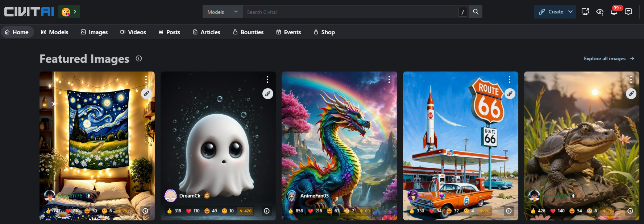Open three-dot menu on rainbow dragon card
Viewport: 644px width, 224px height.
point(389,80)
